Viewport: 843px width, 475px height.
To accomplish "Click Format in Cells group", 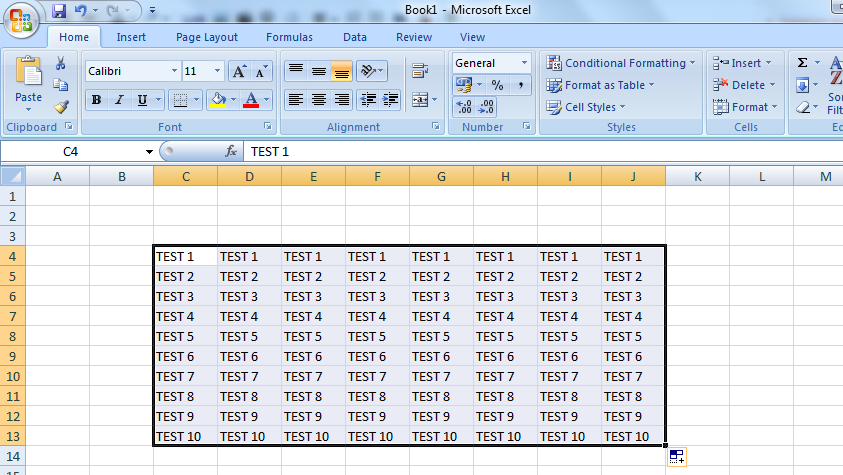I will 746,107.
